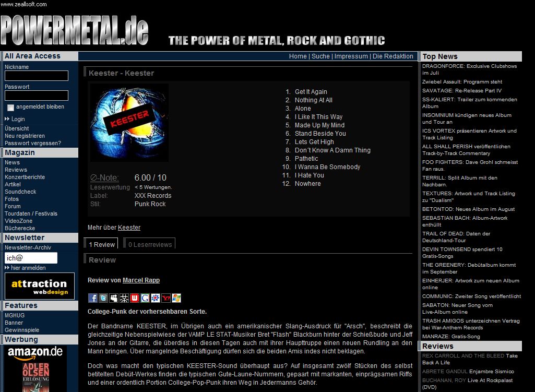This screenshot has width=535, height=392.
Task: Open Reviews in the Magazin menu
Action: coord(16,170)
